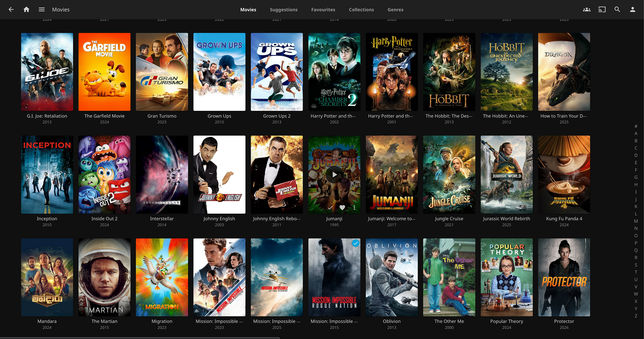Click the Cast to device icon
644x339 pixels.
[602, 9]
